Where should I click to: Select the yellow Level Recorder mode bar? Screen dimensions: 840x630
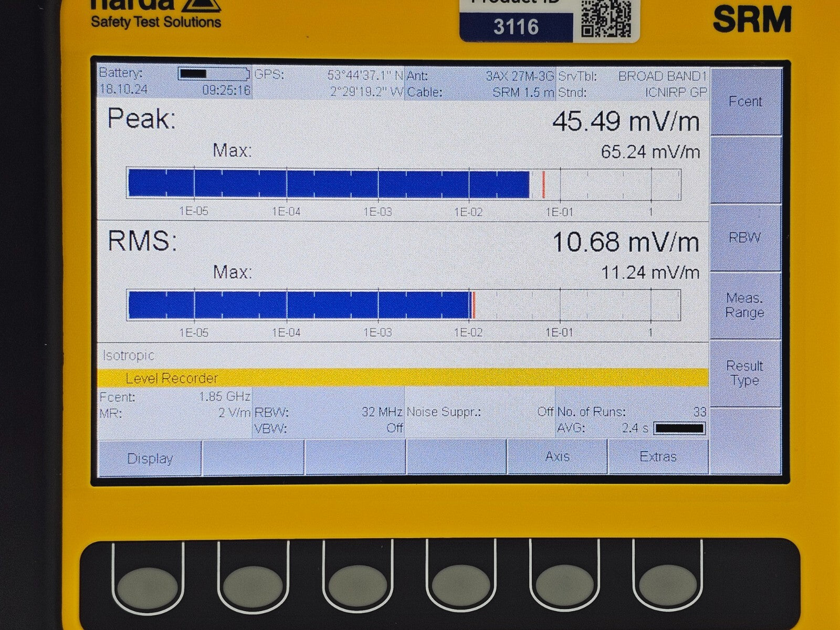(402, 378)
